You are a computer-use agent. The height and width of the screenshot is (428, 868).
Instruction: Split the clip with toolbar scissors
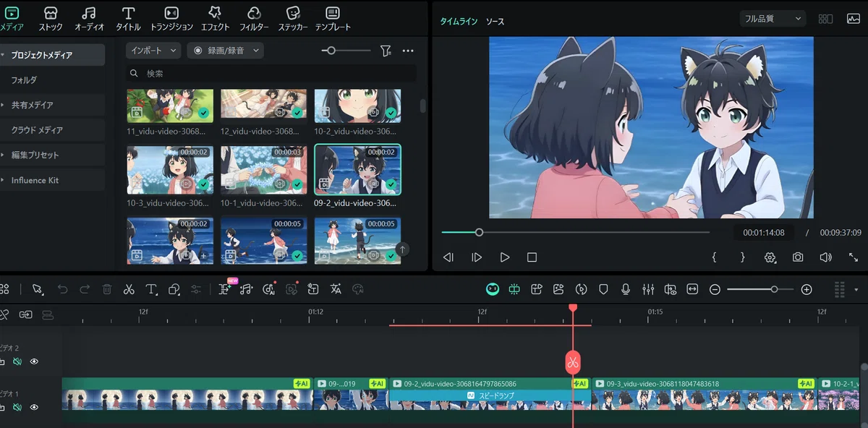point(129,289)
